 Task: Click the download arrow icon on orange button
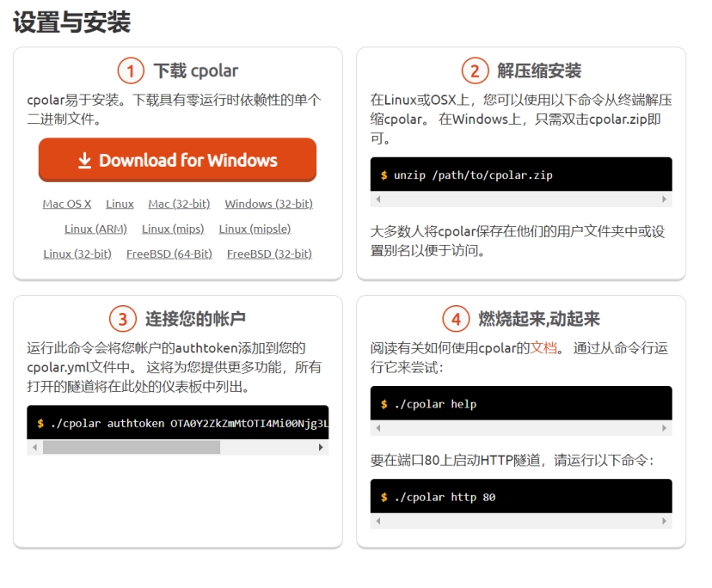click(84, 160)
